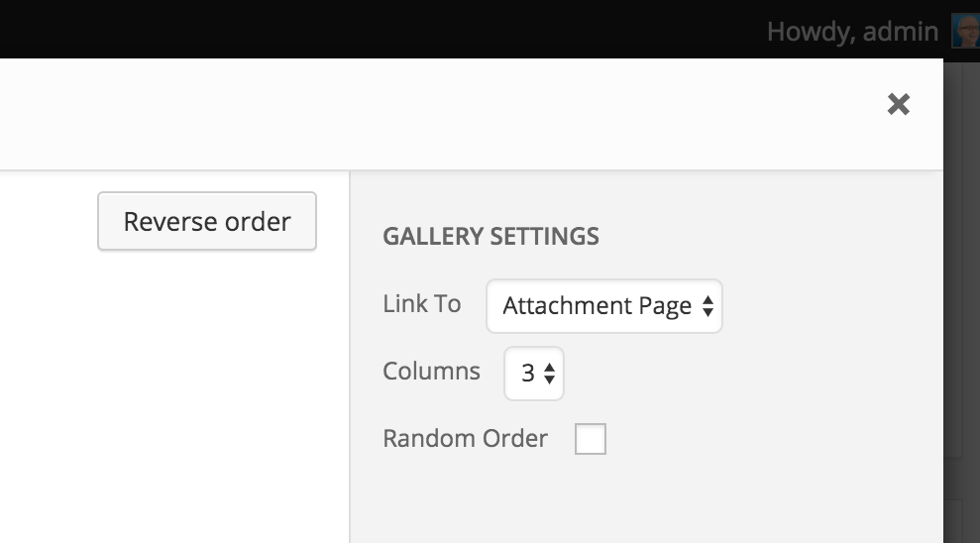Screen dimensions: 980x543
Task: Click the GALLERY SETTINGS heading
Action: point(490,236)
